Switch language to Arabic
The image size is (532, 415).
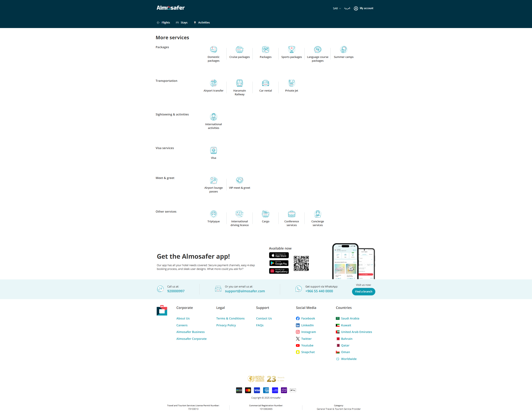[347, 8]
